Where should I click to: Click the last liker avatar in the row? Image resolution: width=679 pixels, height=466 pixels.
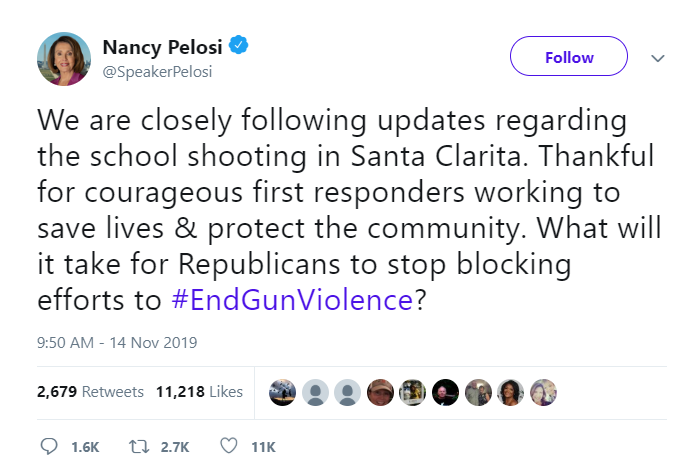point(544,392)
